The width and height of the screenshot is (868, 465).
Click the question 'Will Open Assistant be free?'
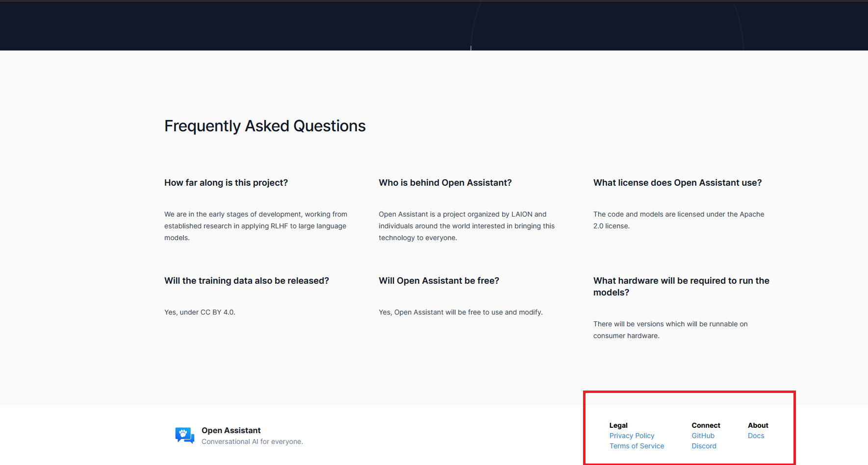coord(439,280)
